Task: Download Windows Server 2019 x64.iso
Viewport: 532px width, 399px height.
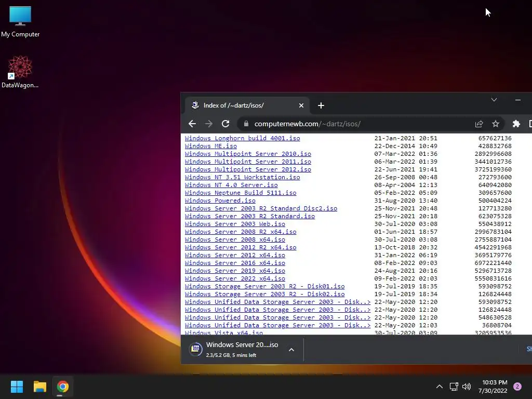Action: (235, 271)
